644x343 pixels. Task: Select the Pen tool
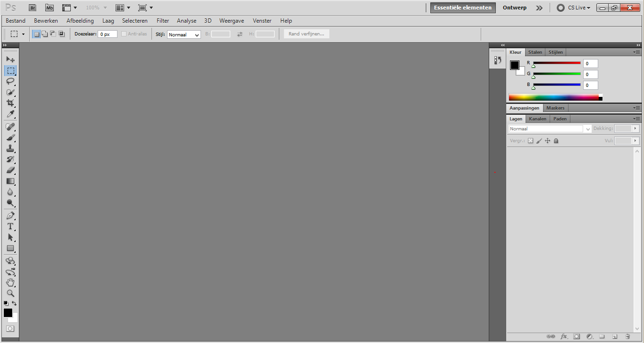coord(10,215)
